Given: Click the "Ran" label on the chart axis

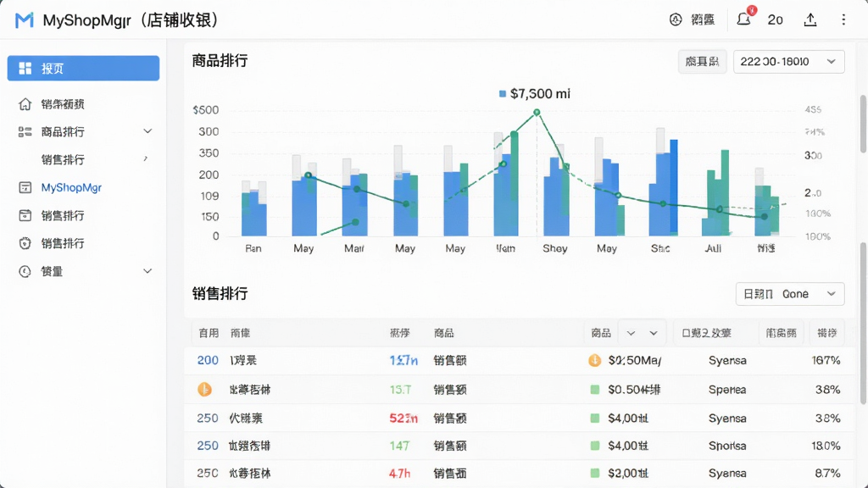Looking at the screenshot, I should coord(253,248).
